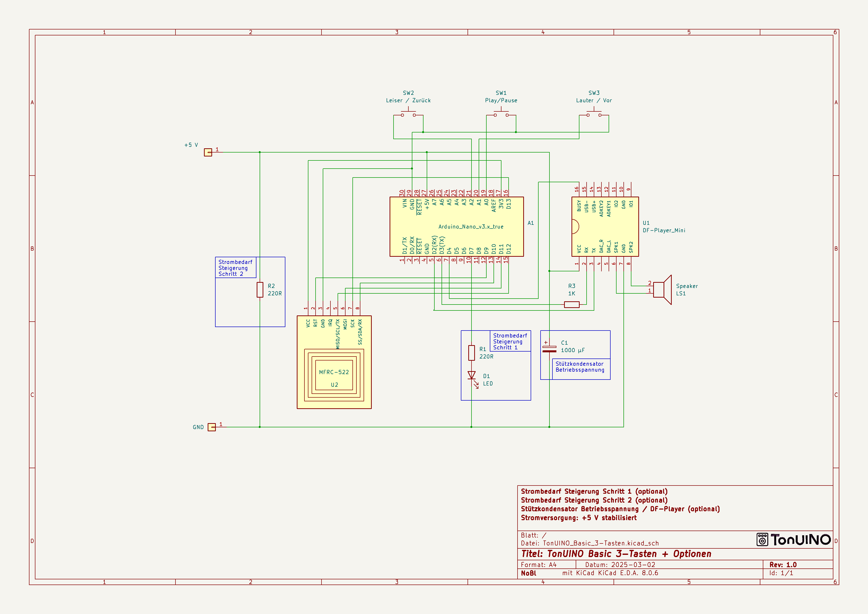Click the Speaker LS1 symbol
The width and height of the screenshot is (868, 614).
pyautogui.click(x=662, y=290)
